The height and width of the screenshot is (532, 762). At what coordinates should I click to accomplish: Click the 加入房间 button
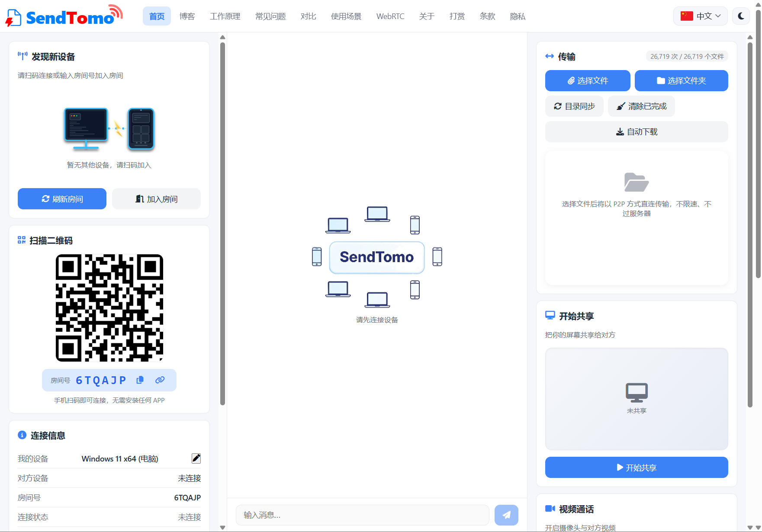pos(156,199)
